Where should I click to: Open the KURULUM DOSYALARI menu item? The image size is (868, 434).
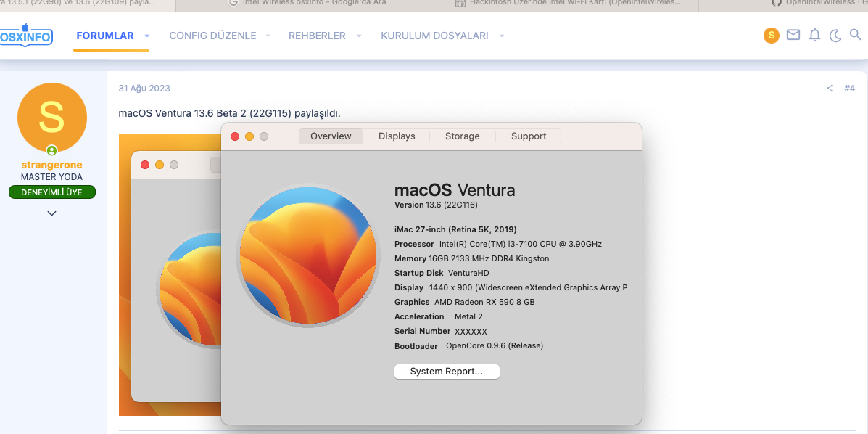click(x=434, y=36)
